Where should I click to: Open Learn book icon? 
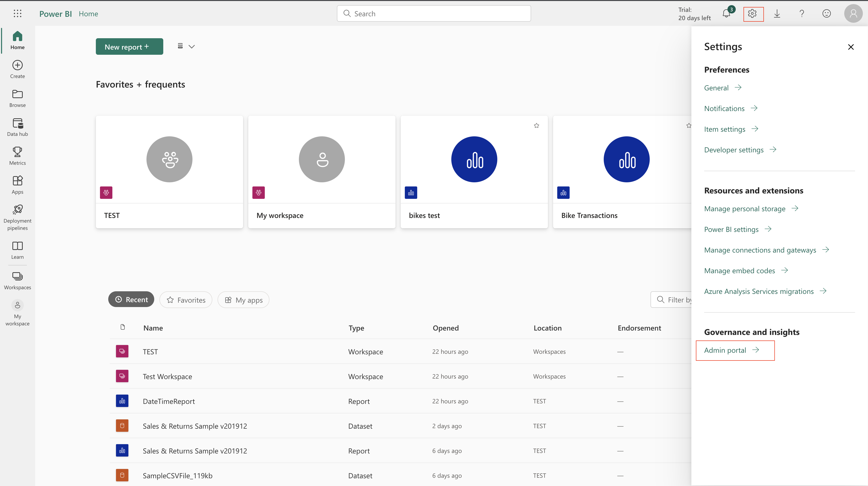coord(18,250)
